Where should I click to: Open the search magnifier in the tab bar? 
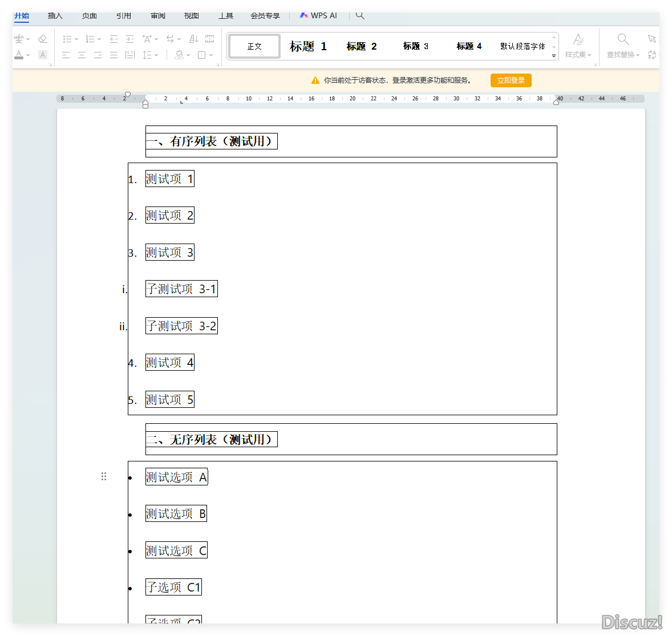[x=360, y=15]
